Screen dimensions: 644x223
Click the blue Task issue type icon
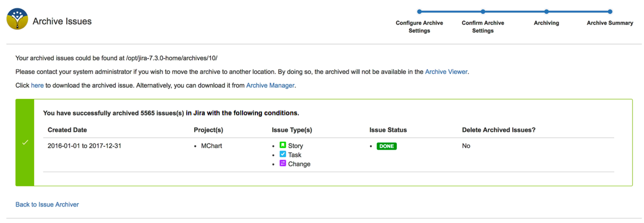(283, 155)
